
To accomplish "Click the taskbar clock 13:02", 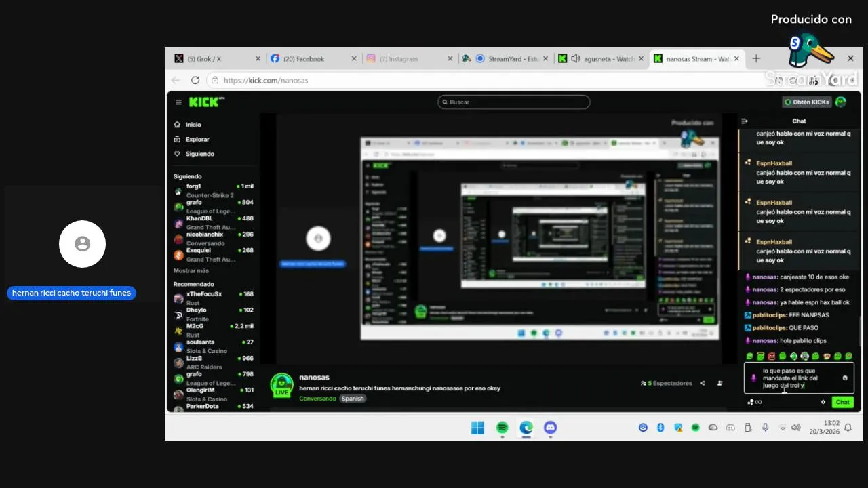I will point(831,423).
